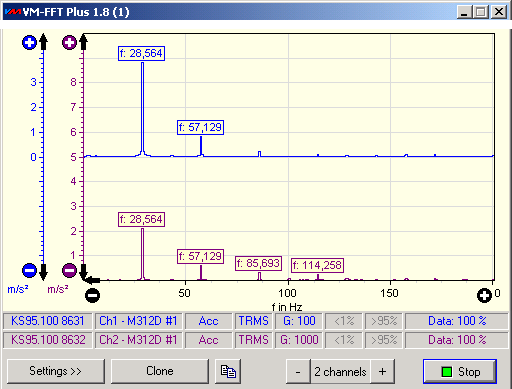
Task: Change Ch2 gain G: 1000
Action: click(299, 340)
